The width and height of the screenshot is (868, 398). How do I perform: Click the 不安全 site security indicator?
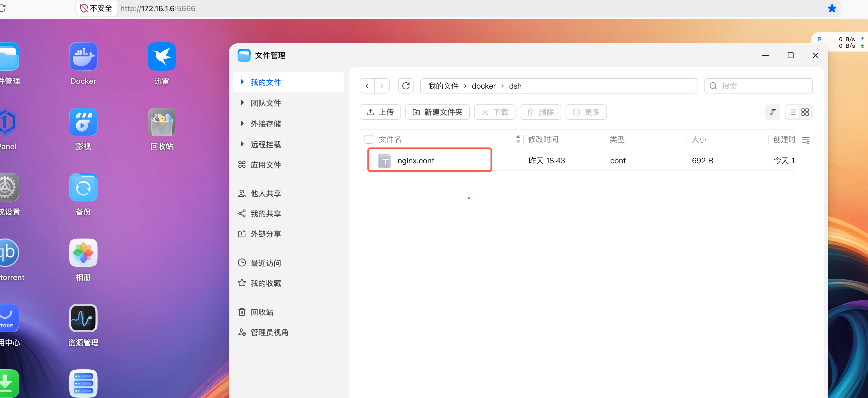point(96,8)
